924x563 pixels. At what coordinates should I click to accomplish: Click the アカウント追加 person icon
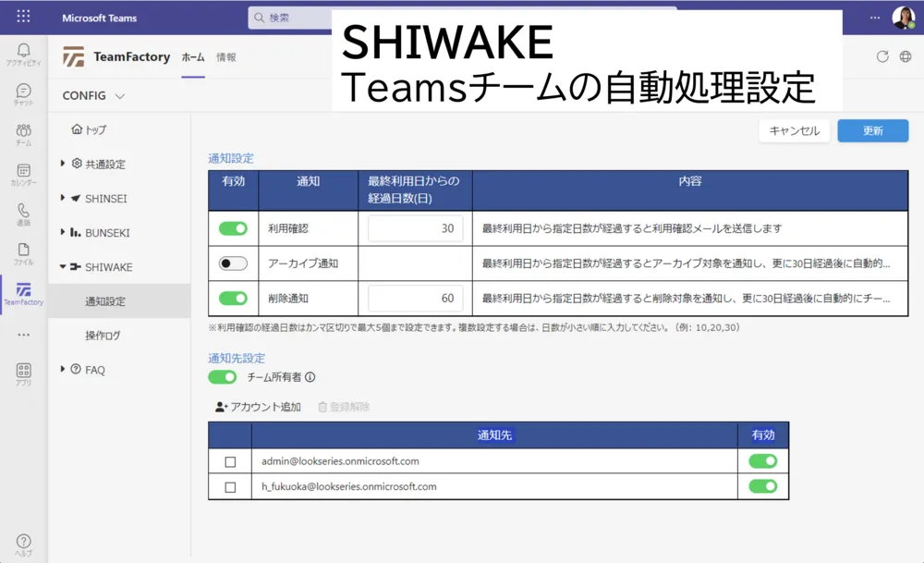point(221,407)
